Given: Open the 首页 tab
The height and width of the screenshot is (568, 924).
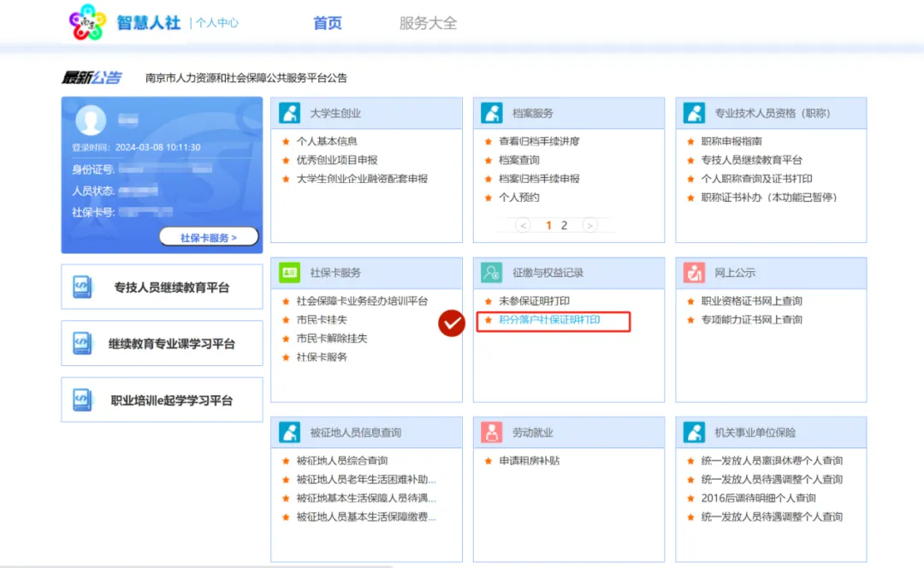Looking at the screenshot, I should pyautogui.click(x=327, y=23).
